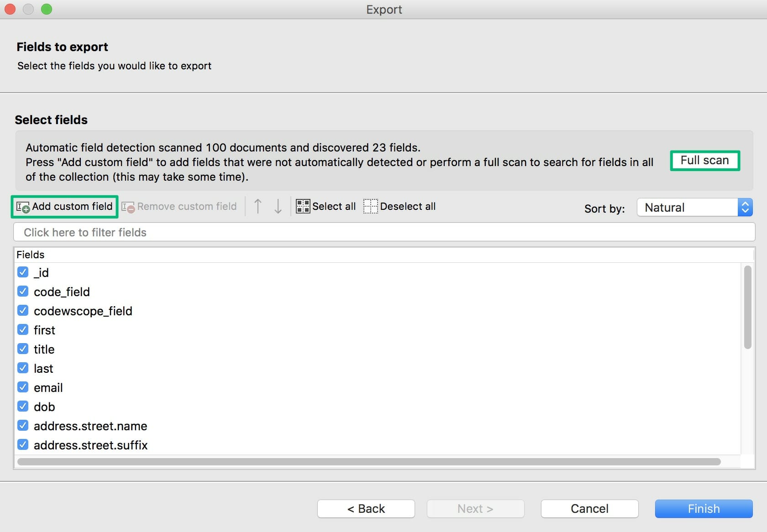
Task: Click the filter fields input box
Action: (x=383, y=232)
